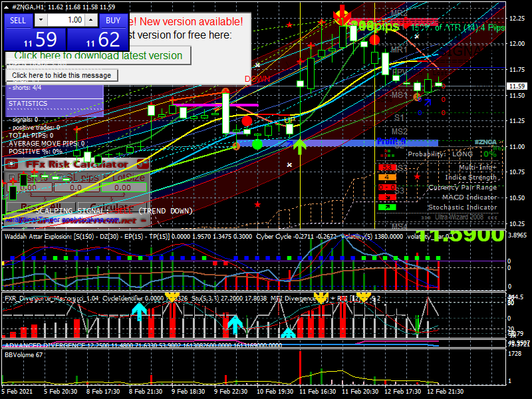Click the 1.00 lot volume field

click(x=66, y=20)
